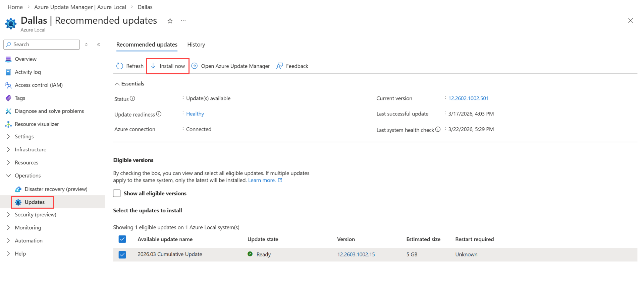Open the more options ellipsis in header
The image size is (644, 289).
coord(183,20)
